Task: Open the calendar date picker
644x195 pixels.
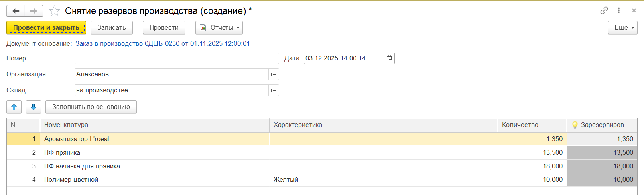Action: point(389,58)
